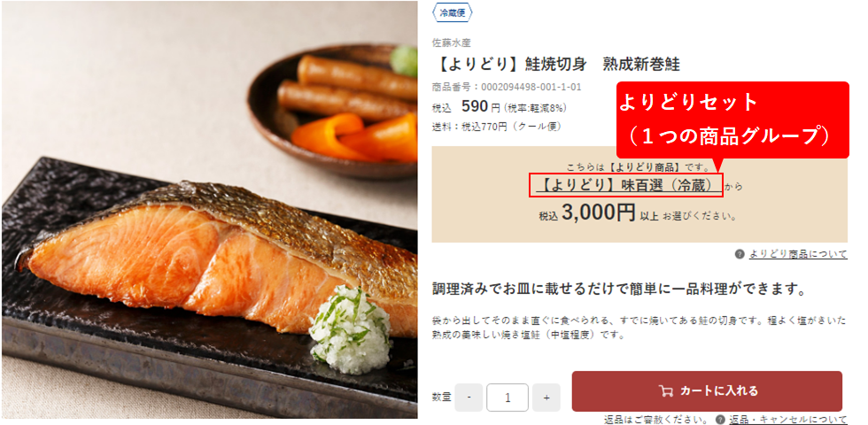Viewport: 868px width, 425px height.
Task: Click the 3,000円 minimum amount text
Action: [599, 213]
